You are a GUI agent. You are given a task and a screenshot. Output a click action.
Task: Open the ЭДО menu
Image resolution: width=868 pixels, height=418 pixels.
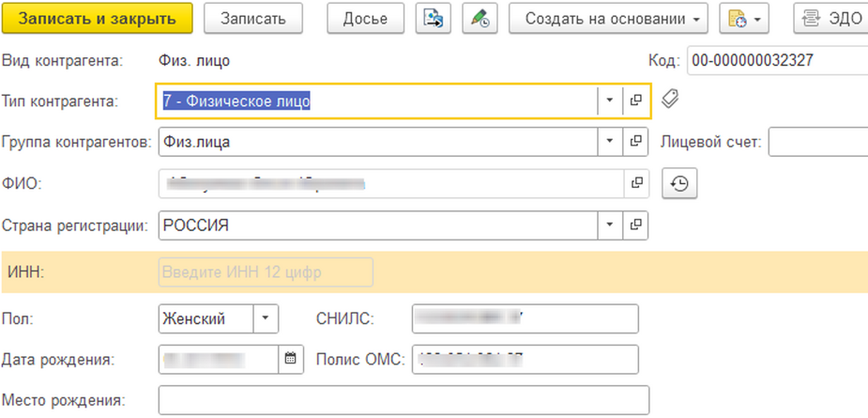pos(830,19)
